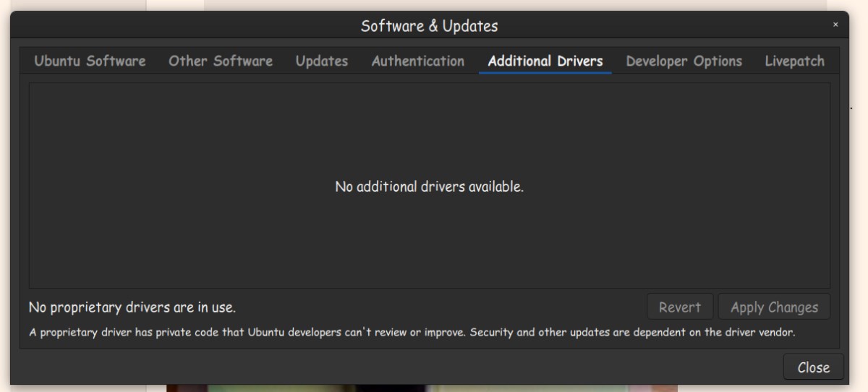This screenshot has height=392, width=868.
Task: Go to the Authentication tab
Action: pos(417,61)
